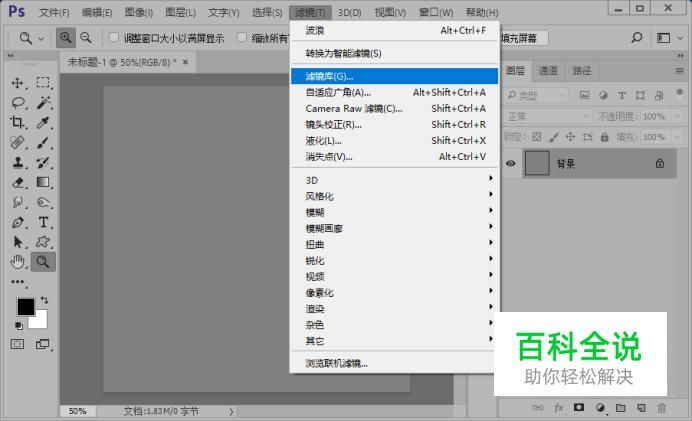
Task: Choose Liquify (液化) menu item
Action: [395, 141]
